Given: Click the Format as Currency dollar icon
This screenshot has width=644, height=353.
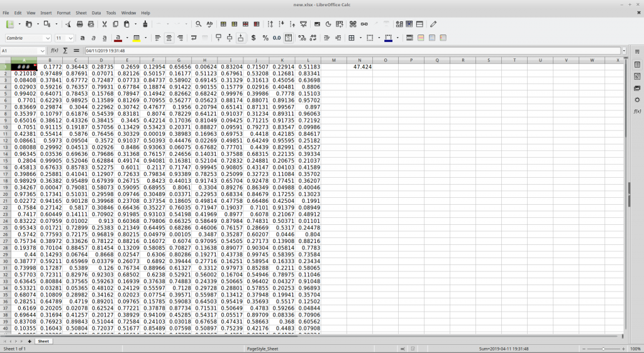Looking at the screenshot, I should (x=253, y=38).
